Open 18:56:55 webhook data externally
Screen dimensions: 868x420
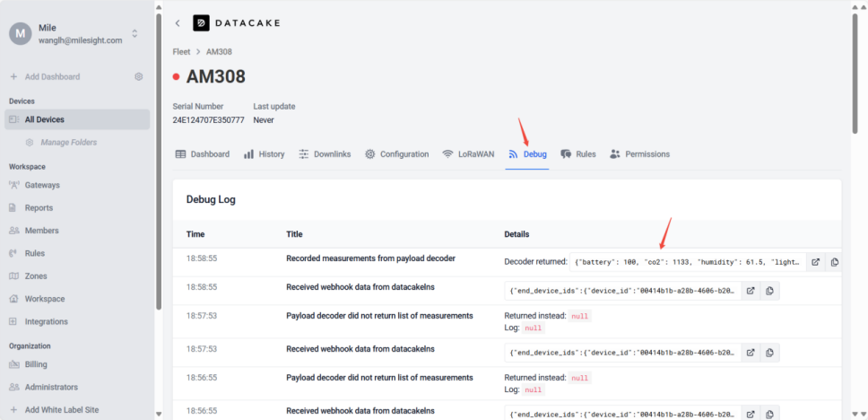click(751, 414)
